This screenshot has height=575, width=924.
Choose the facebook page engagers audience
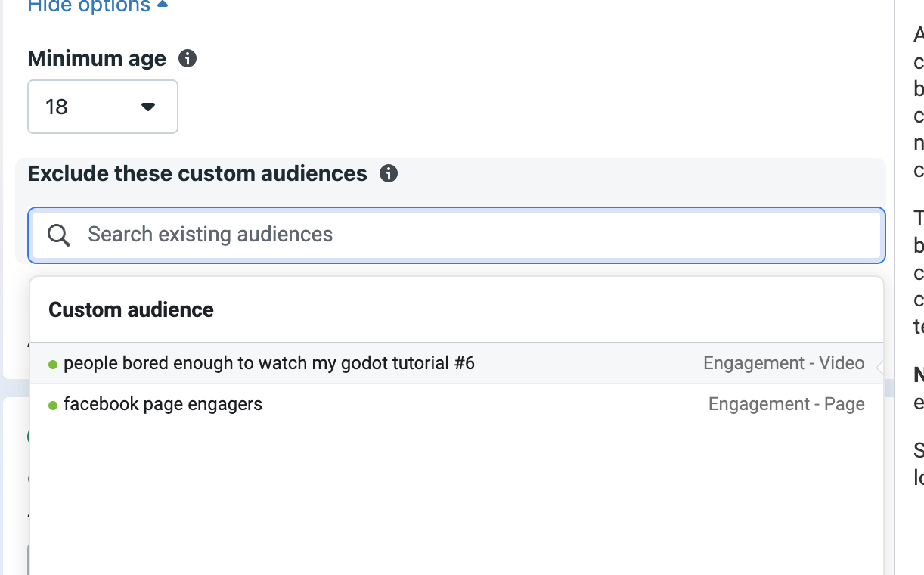(x=163, y=404)
